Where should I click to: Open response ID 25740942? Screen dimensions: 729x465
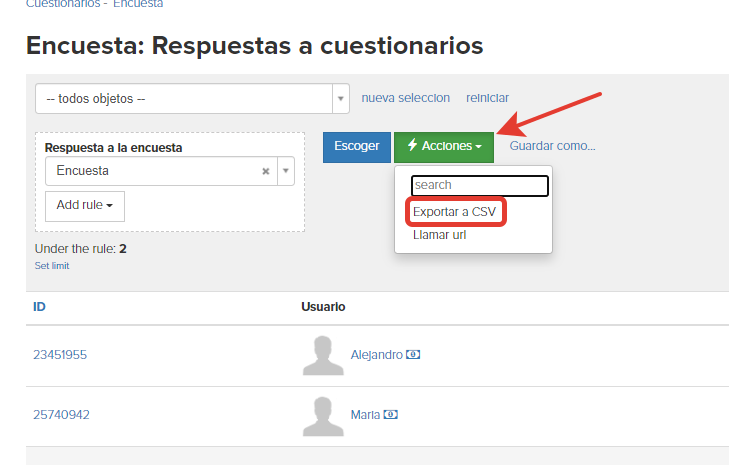(x=61, y=415)
